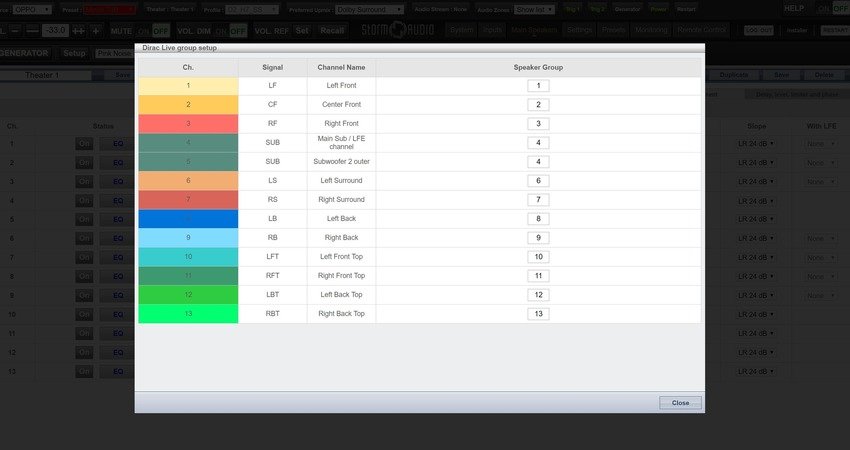
Task: Toggle Trig 2 in the top bar
Action: coord(597,9)
